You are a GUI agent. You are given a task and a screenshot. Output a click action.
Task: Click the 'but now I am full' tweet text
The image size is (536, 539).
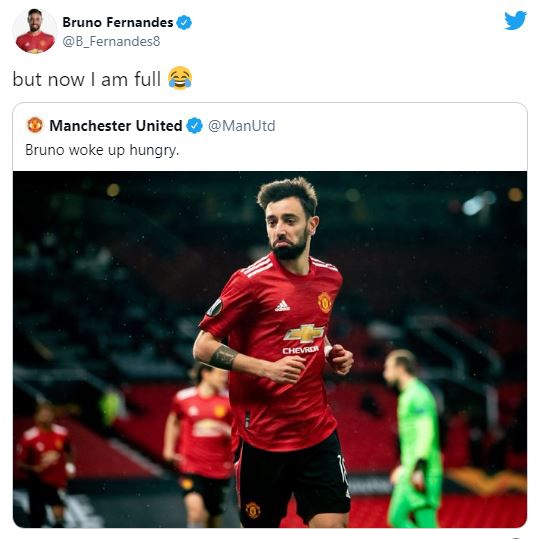tap(87, 79)
